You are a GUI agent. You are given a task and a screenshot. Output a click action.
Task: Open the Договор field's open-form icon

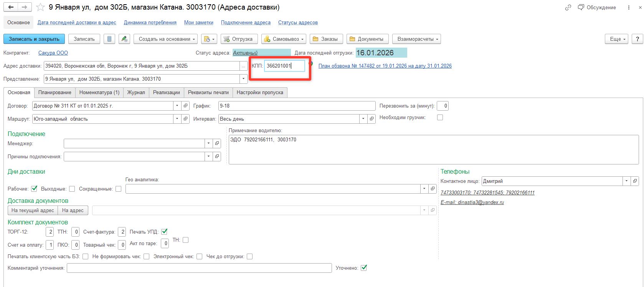coord(186,106)
